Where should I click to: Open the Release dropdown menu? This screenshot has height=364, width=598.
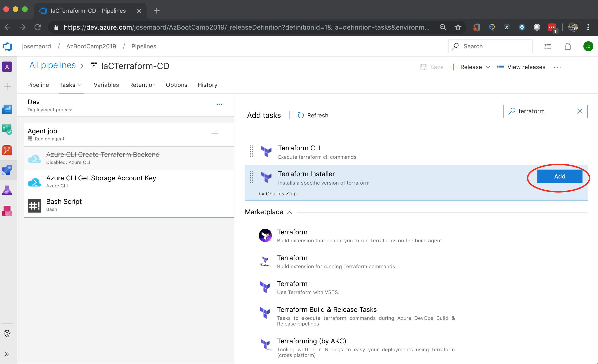[x=488, y=67]
